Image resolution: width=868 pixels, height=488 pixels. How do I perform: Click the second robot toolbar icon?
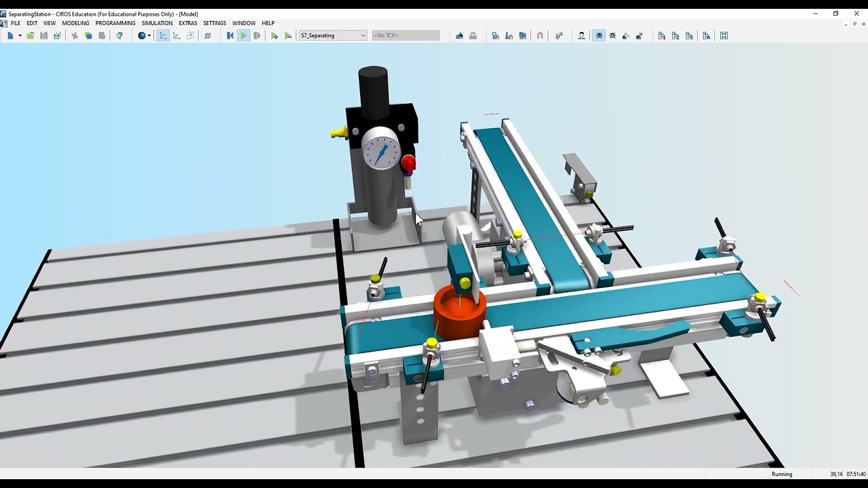509,35
